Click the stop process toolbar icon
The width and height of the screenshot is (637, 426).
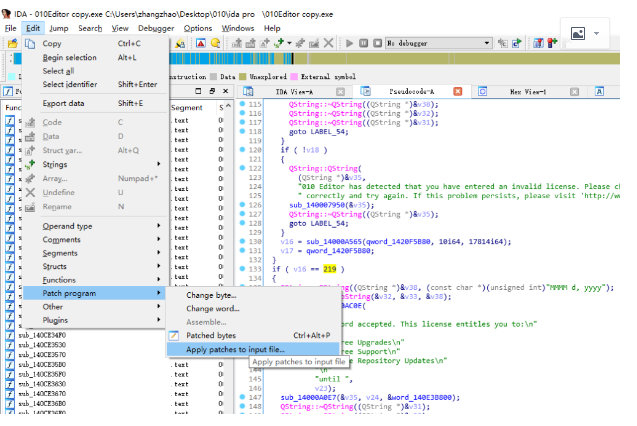[377, 43]
